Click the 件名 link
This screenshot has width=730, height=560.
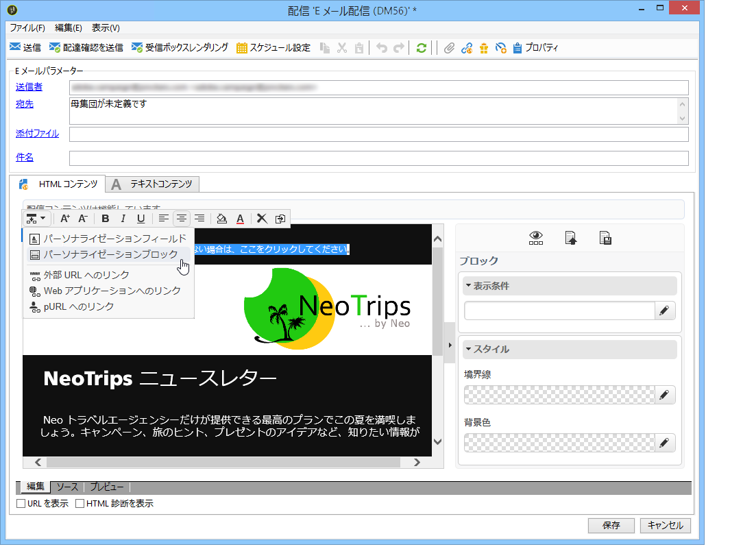25,158
